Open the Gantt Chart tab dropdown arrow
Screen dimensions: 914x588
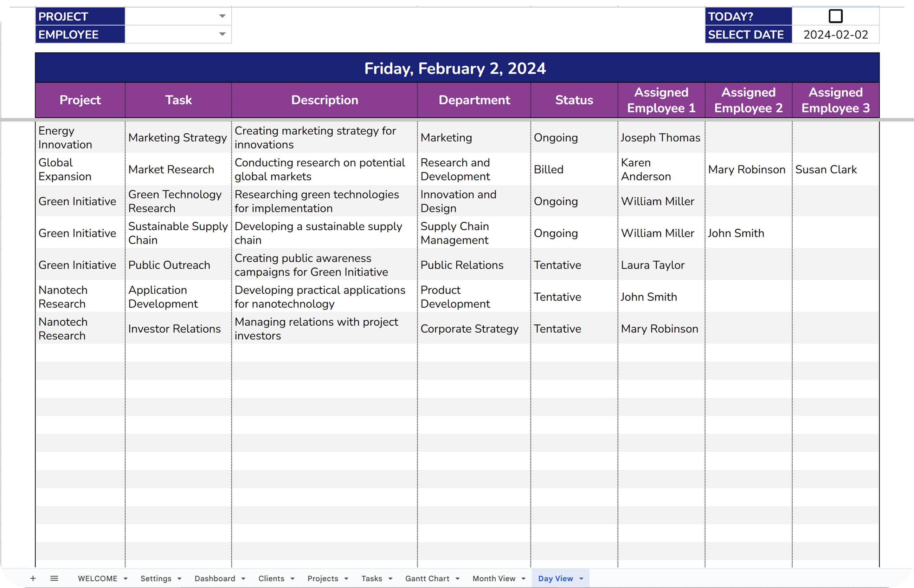click(457, 579)
